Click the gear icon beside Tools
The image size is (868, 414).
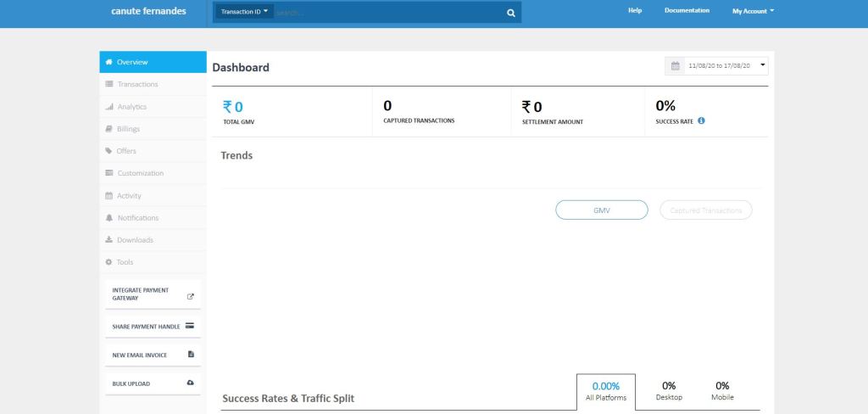click(x=109, y=262)
